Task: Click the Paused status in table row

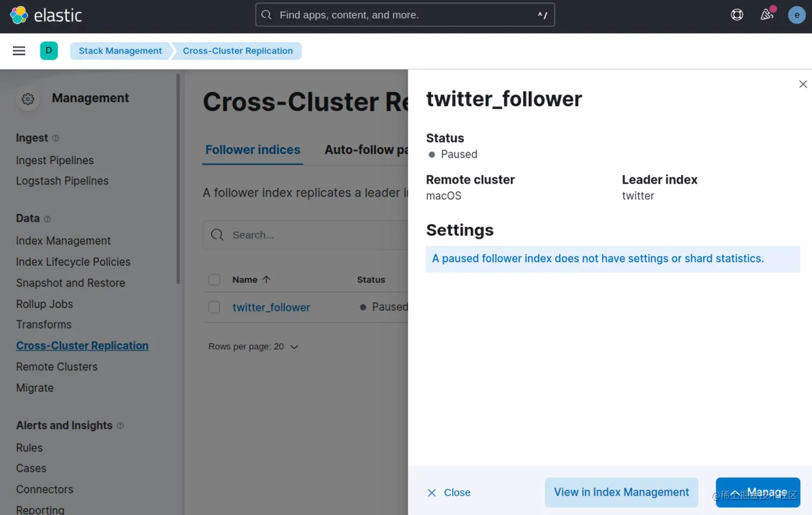Action: (384, 307)
